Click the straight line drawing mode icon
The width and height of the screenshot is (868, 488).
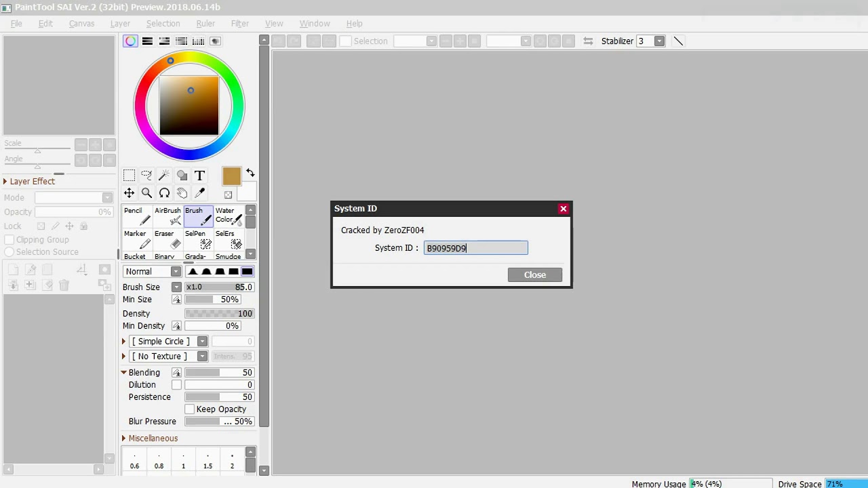pos(677,41)
